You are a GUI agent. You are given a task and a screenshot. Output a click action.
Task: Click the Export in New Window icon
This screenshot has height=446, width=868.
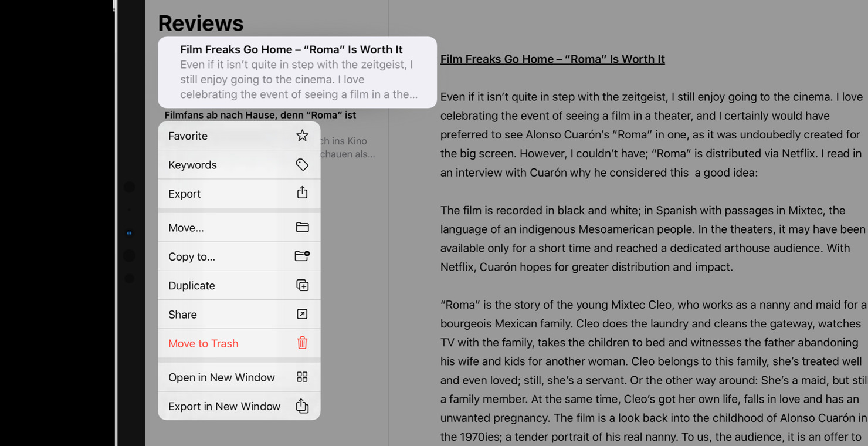click(x=302, y=406)
